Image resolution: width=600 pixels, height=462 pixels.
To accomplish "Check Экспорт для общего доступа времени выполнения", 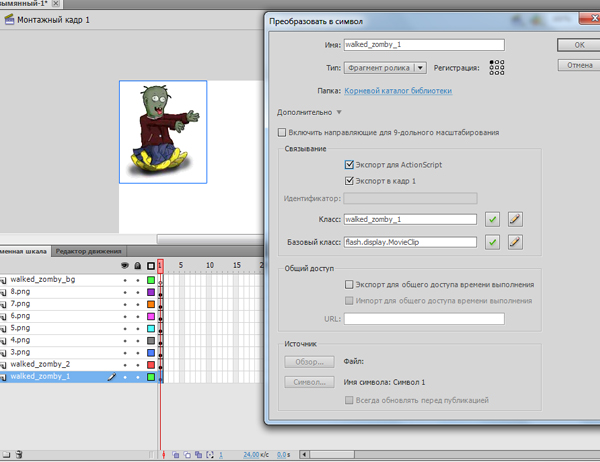I will [x=349, y=284].
